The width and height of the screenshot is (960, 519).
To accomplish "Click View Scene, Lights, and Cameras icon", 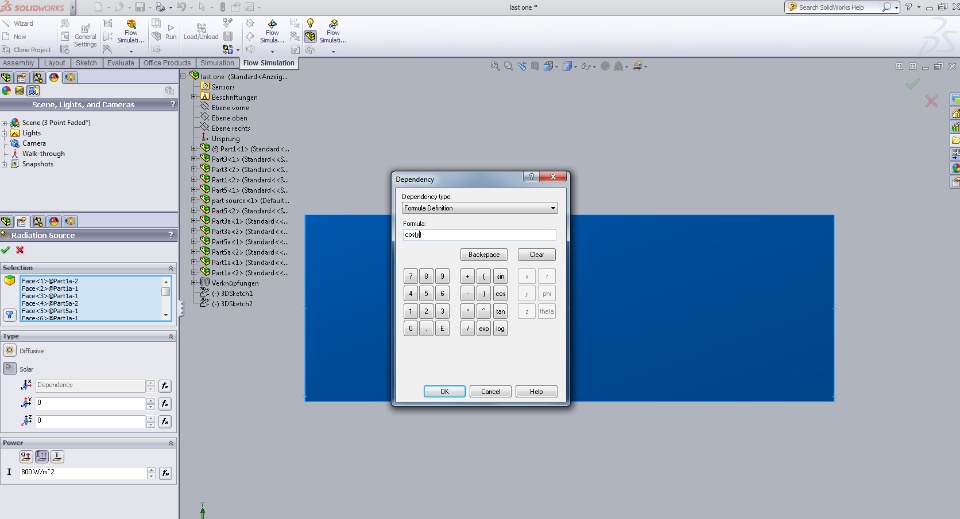I will [33, 91].
